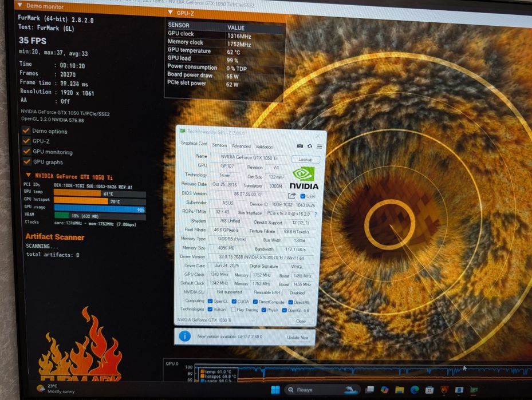Viewport: 532px width, 400px height.
Task: Click the GPU Name field in GPU-Z
Action: pyautogui.click(x=249, y=157)
